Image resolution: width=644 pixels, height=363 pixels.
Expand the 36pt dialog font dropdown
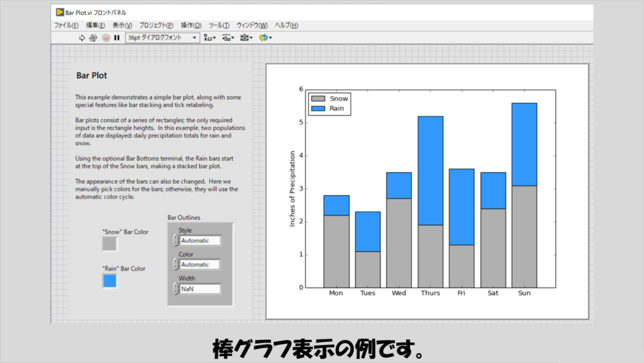195,38
